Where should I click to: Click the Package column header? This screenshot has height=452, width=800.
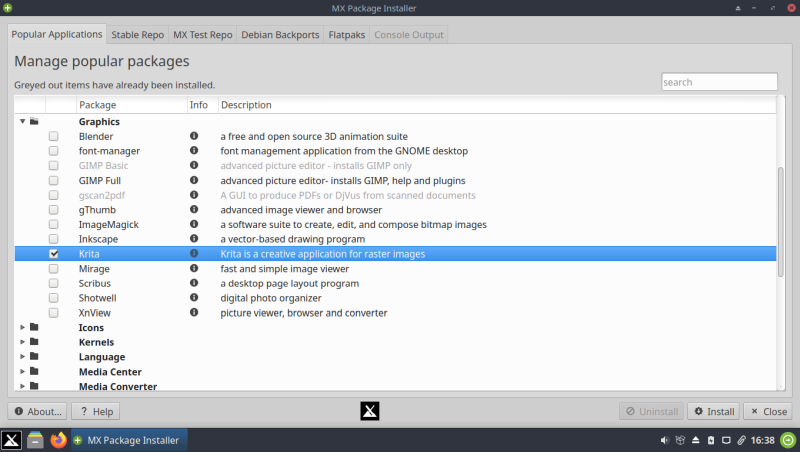(132, 105)
